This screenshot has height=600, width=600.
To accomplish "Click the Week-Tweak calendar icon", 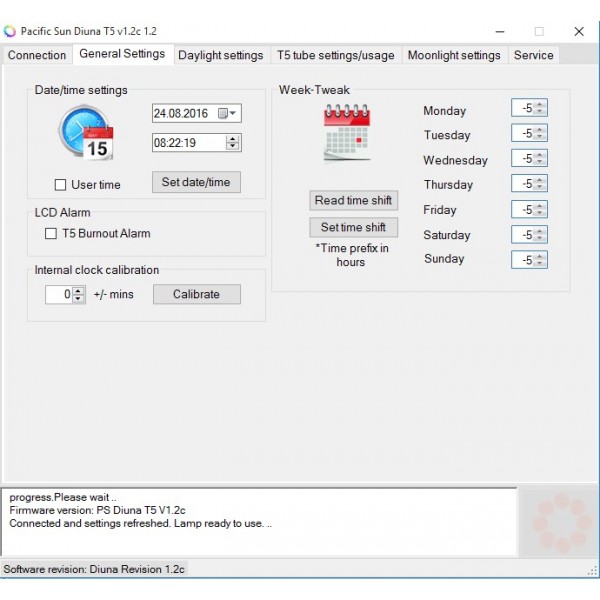I will point(347,133).
